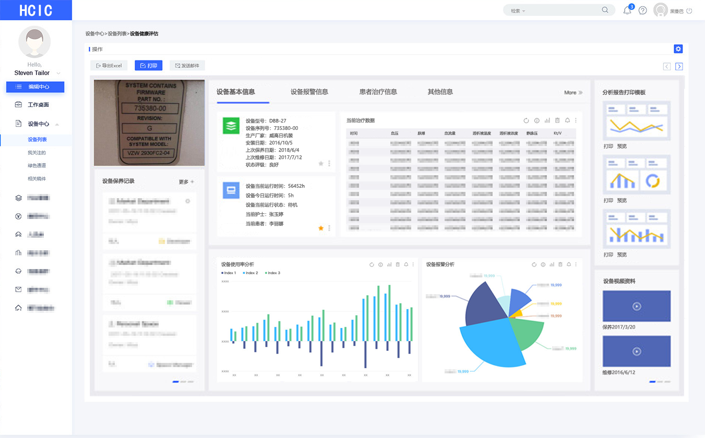Refresh the 当前治疗数据 table
705x438 pixels.
pyautogui.click(x=527, y=120)
